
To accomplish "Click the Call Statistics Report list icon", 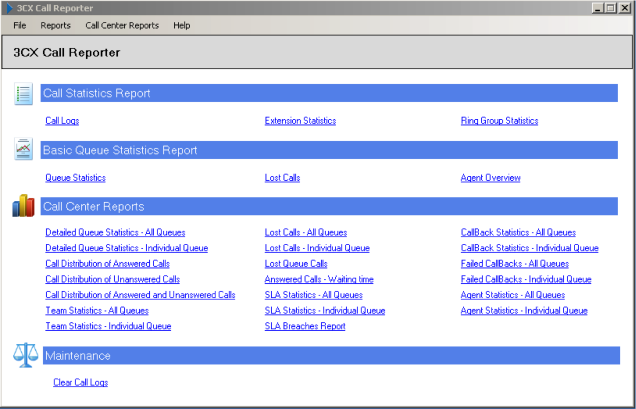I will 24,94.
